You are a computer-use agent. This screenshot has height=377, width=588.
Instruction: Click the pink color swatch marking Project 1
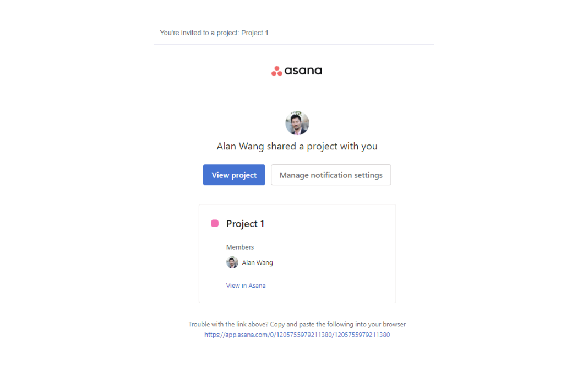tap(215, 223)
